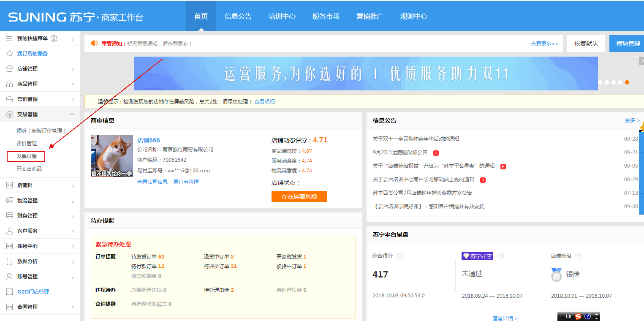Viewport: 644px width, 321px height.
Task: Expand the 客户服务 menu chevron
Action: click(73, 231)
